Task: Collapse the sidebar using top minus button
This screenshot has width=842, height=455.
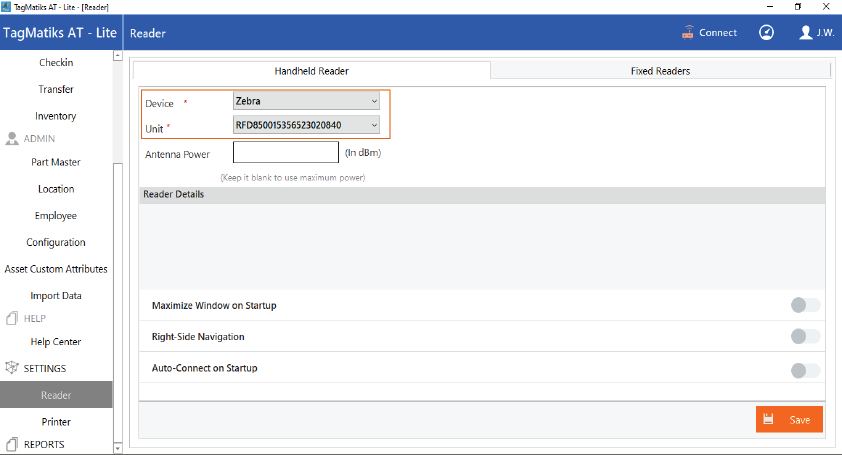Action: point(118,56)
